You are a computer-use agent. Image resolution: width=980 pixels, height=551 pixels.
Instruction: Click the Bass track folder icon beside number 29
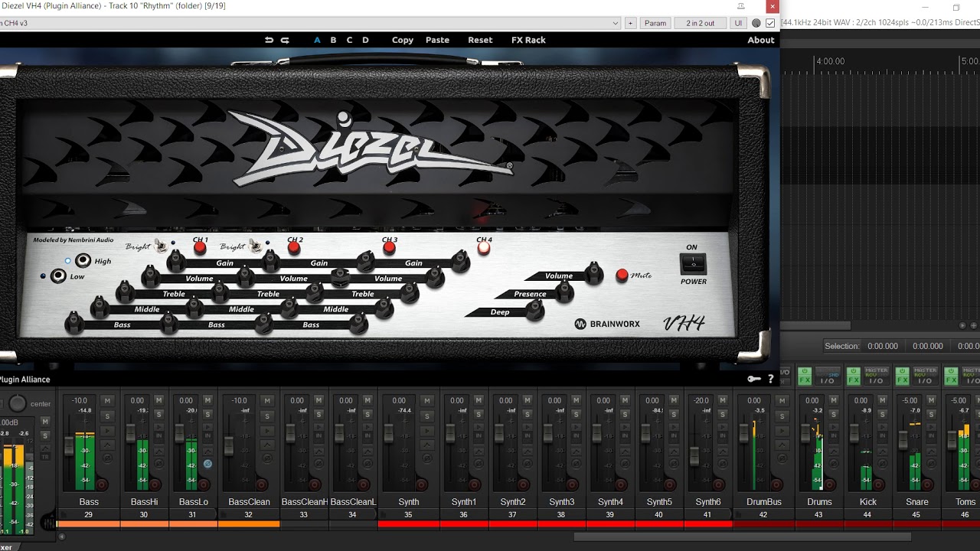(x=64, y=515)
